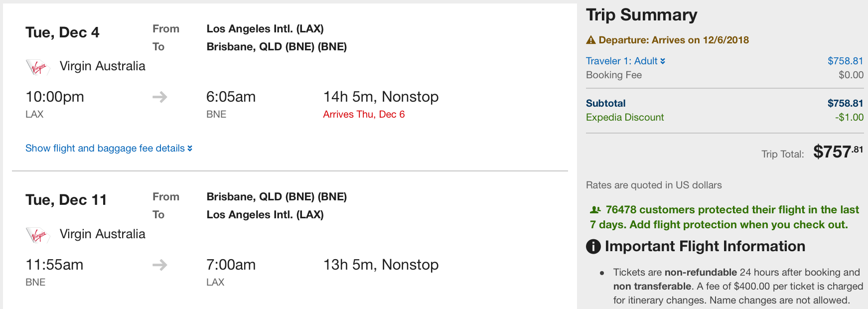Click the arrow between 10:00pm and 6:05am
The width and height of the screenshot is (868, 309).
point(160,97)
